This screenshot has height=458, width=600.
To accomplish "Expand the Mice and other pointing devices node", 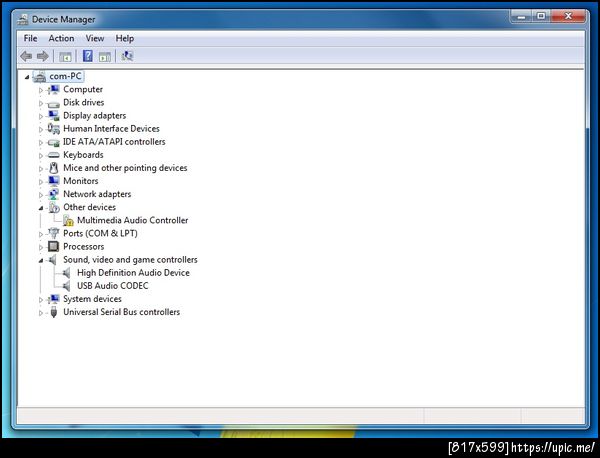I will 41,169.
